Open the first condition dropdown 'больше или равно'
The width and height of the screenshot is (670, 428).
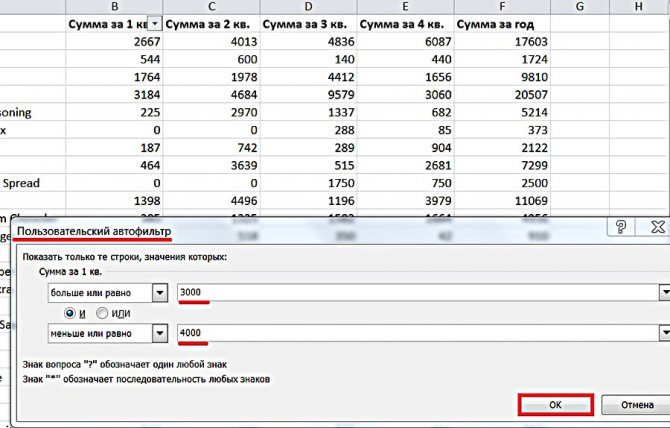coord(160,293)
